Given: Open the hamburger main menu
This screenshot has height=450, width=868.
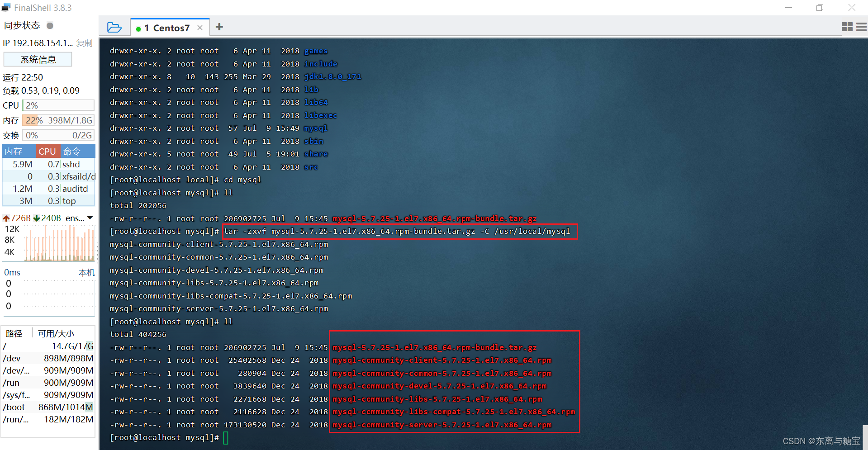Looking at the screenshot, I should [x=862, y=27].
